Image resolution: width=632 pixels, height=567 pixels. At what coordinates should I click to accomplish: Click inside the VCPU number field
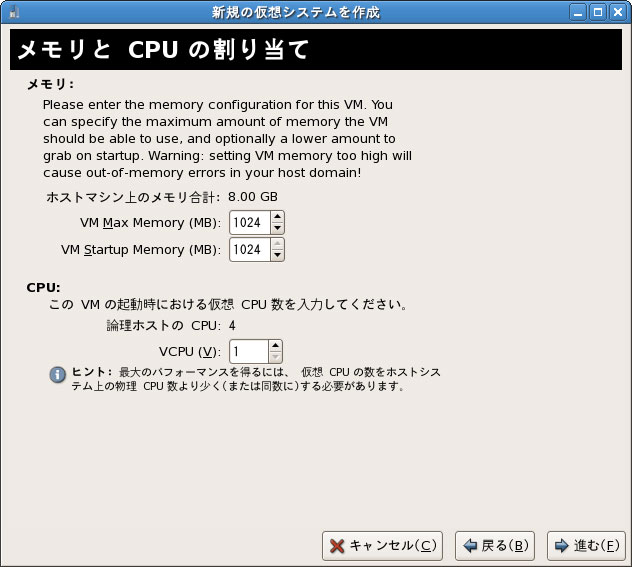tap(248, 351)
